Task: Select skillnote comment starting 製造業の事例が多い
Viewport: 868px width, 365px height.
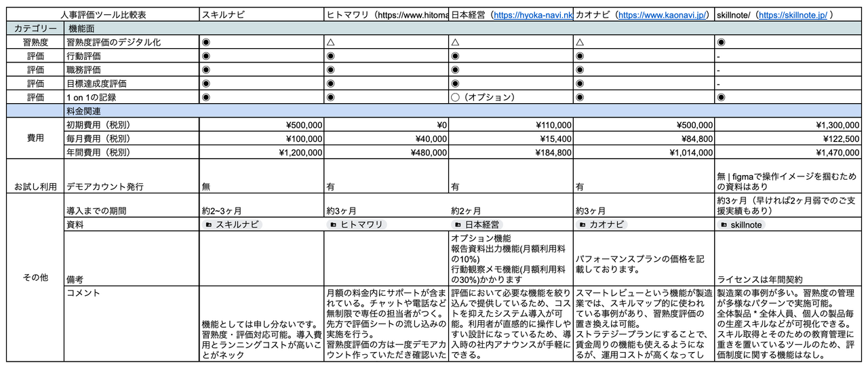Action: coord(788,324)
